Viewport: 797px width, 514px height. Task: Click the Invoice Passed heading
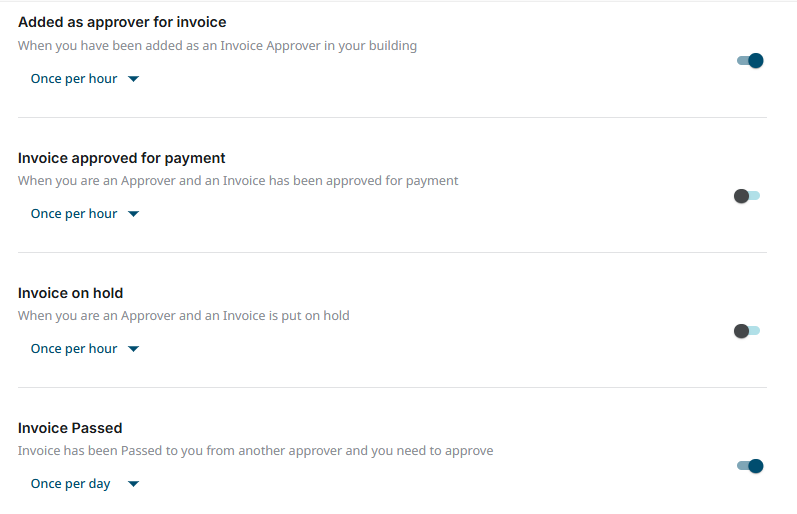70,428
